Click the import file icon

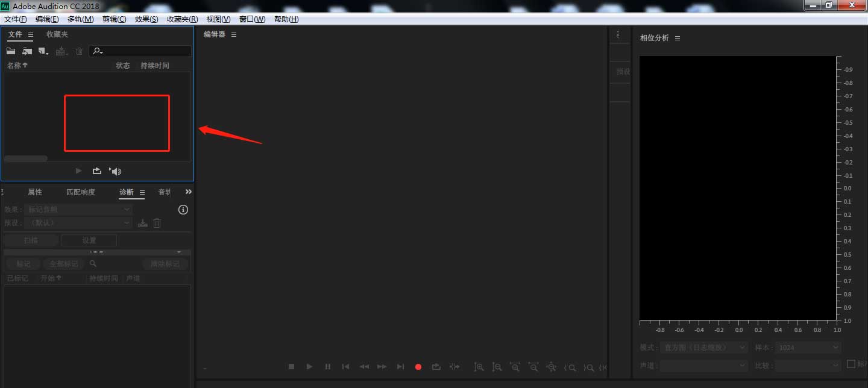(27, 51)
